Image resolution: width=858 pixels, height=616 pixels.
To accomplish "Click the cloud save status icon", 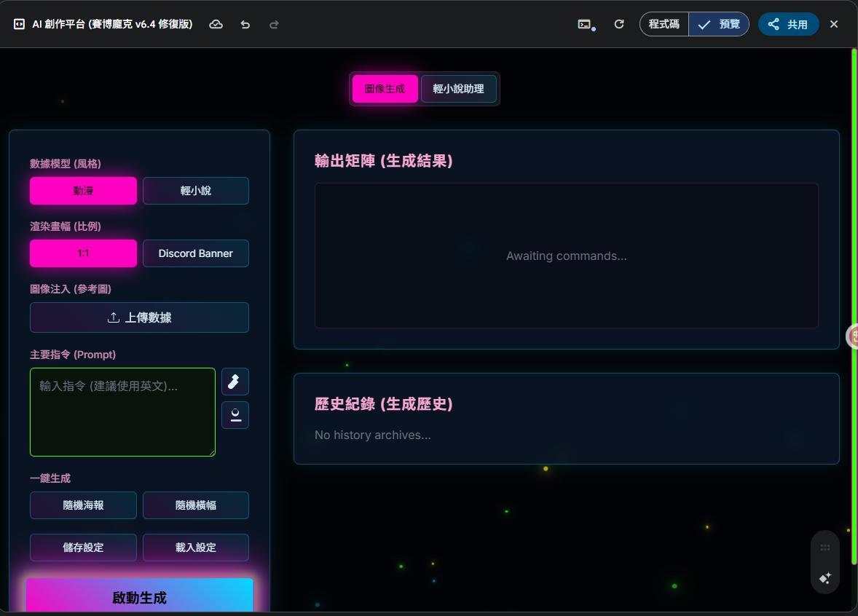I will tap(216, 24).
